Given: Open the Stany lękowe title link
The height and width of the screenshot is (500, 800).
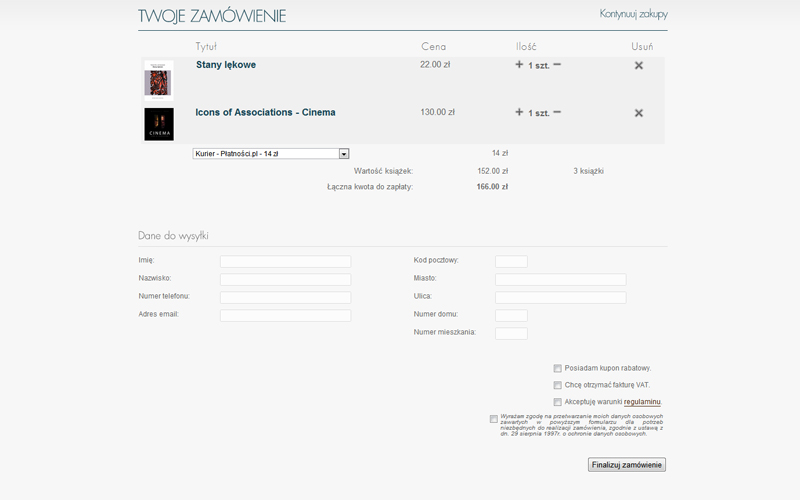Looking at the screenshot, I should [226, 65].
